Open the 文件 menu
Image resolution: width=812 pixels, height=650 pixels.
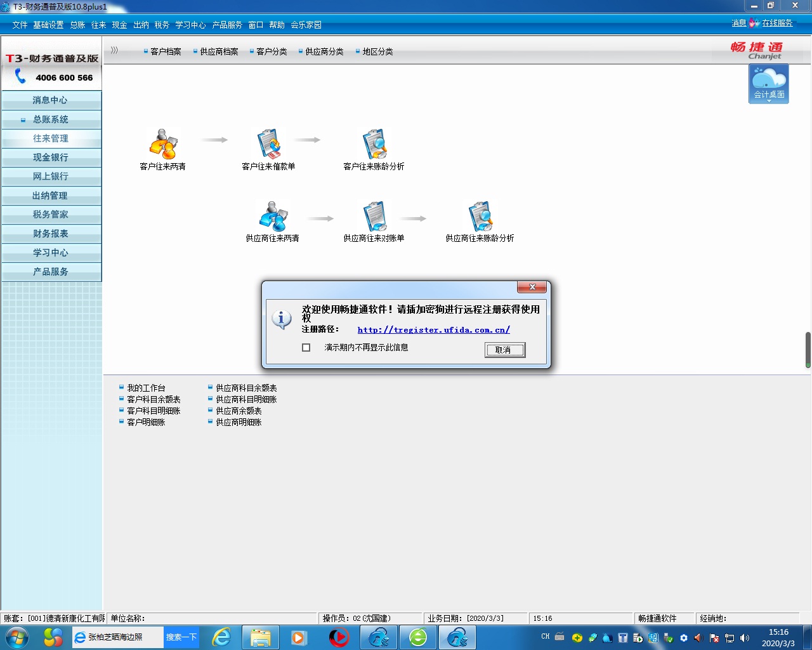tap(20, 25)
